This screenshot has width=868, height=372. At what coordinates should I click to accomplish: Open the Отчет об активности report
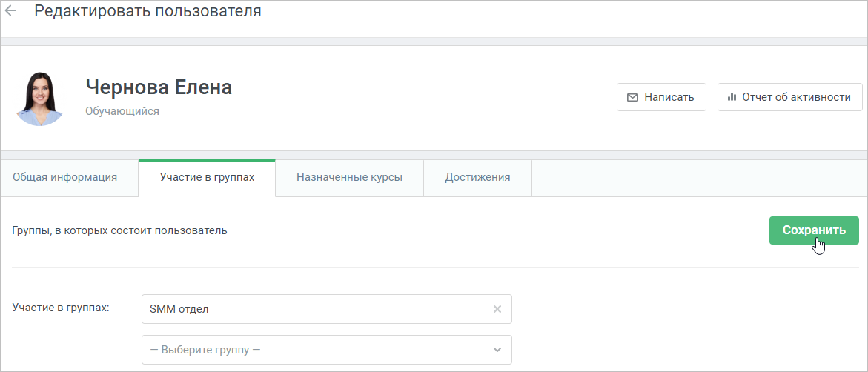pos(790,97)
